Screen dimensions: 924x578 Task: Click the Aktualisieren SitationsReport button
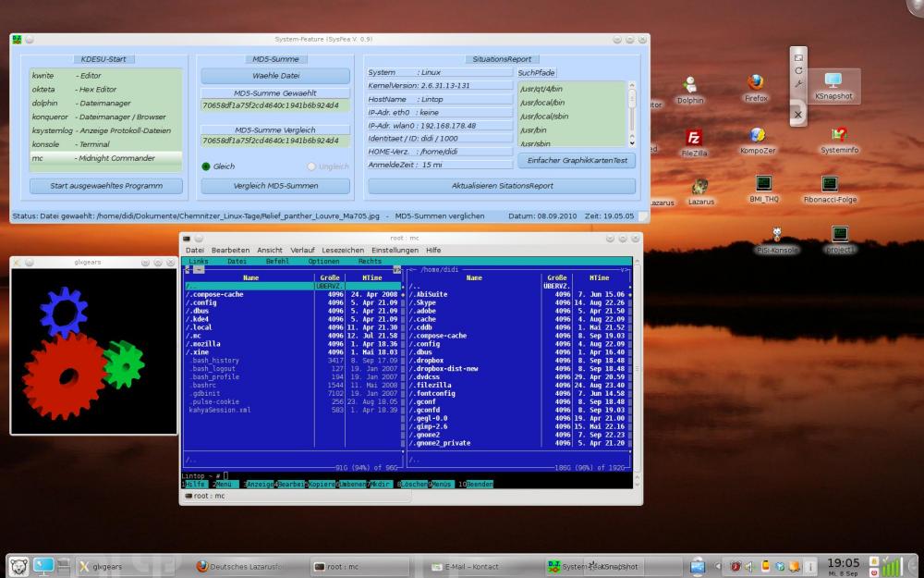click(x=502, y=186)
